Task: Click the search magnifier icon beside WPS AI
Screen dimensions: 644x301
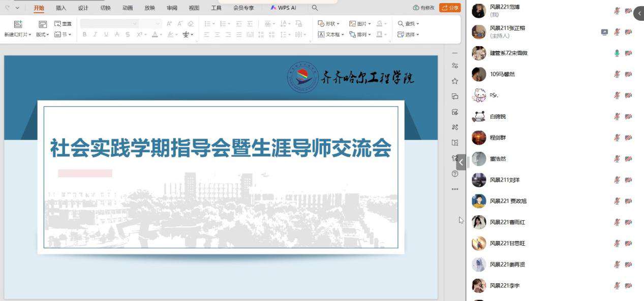Action: point(315,8)
